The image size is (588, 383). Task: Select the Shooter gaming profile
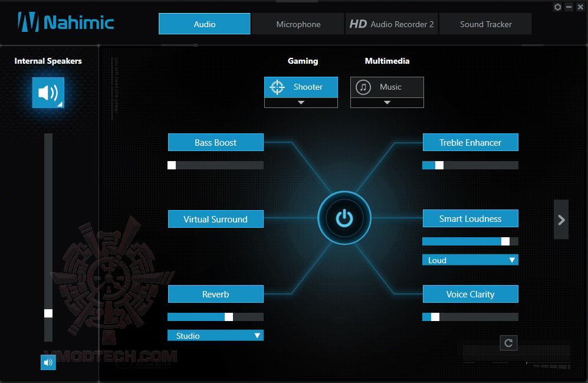pyautogui.click(x=301, y=87)
